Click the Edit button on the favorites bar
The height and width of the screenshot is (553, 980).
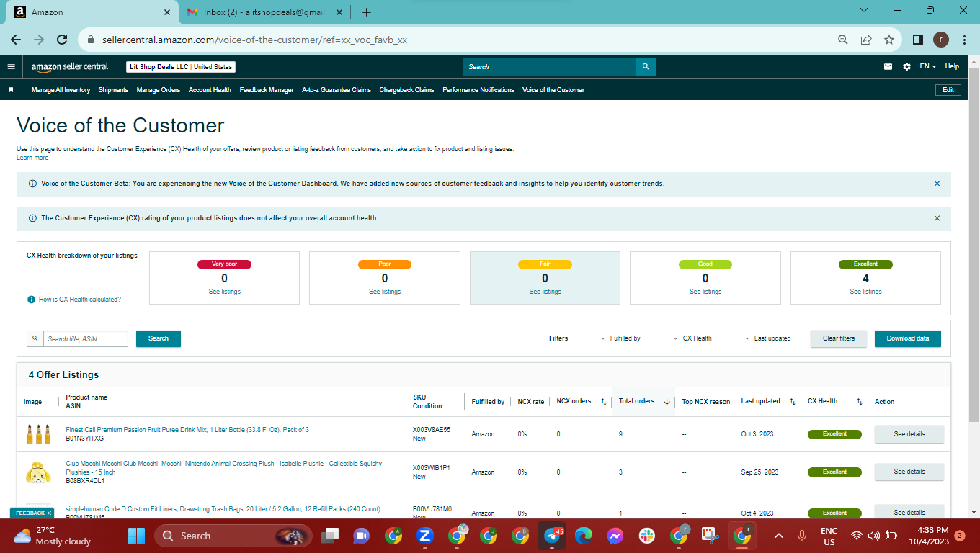(948, 90)
